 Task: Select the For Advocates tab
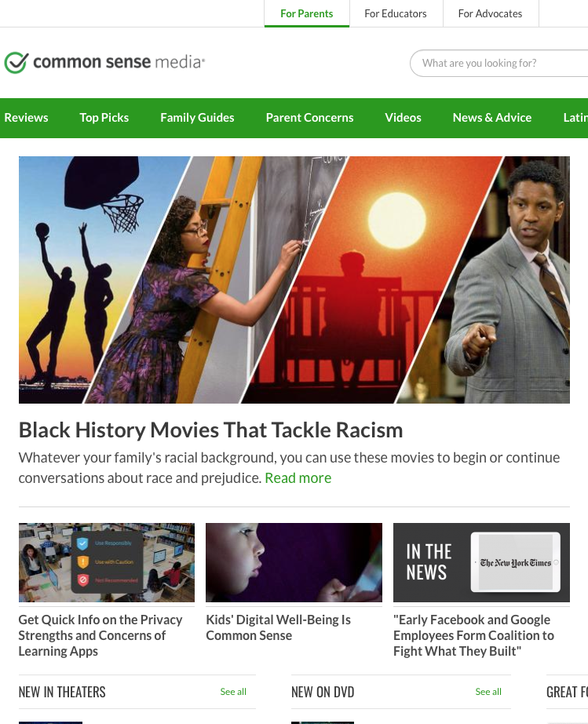(490, 13)
